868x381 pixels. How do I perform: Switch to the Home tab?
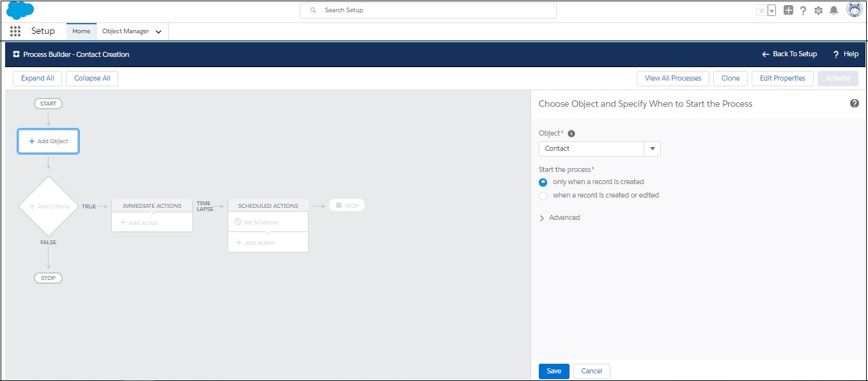(81, 31)
